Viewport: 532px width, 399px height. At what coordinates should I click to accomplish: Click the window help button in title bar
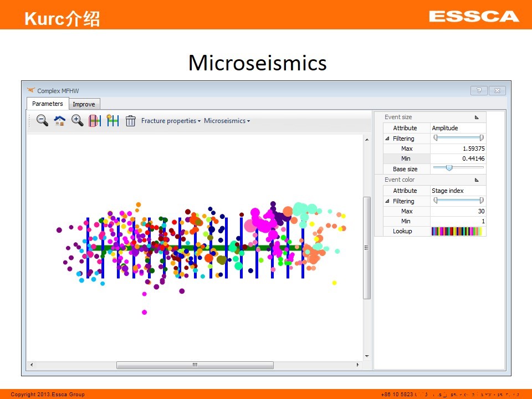click(x=478, y=90)
